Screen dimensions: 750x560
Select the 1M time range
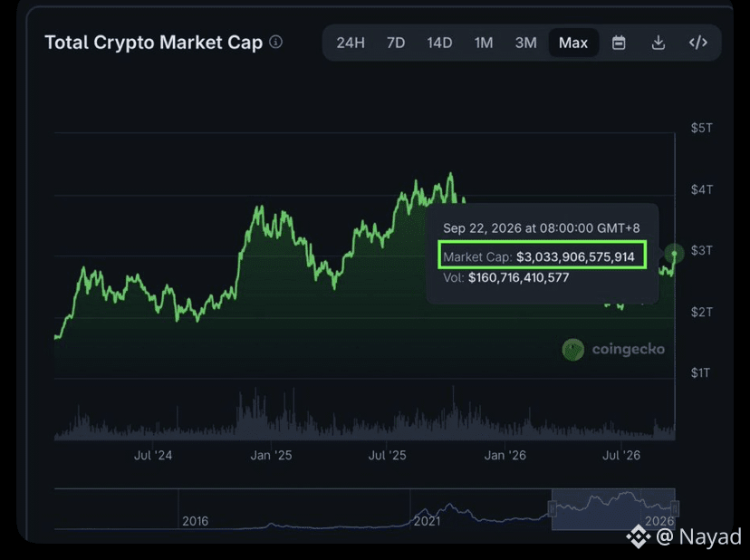(x=484, y=43)
